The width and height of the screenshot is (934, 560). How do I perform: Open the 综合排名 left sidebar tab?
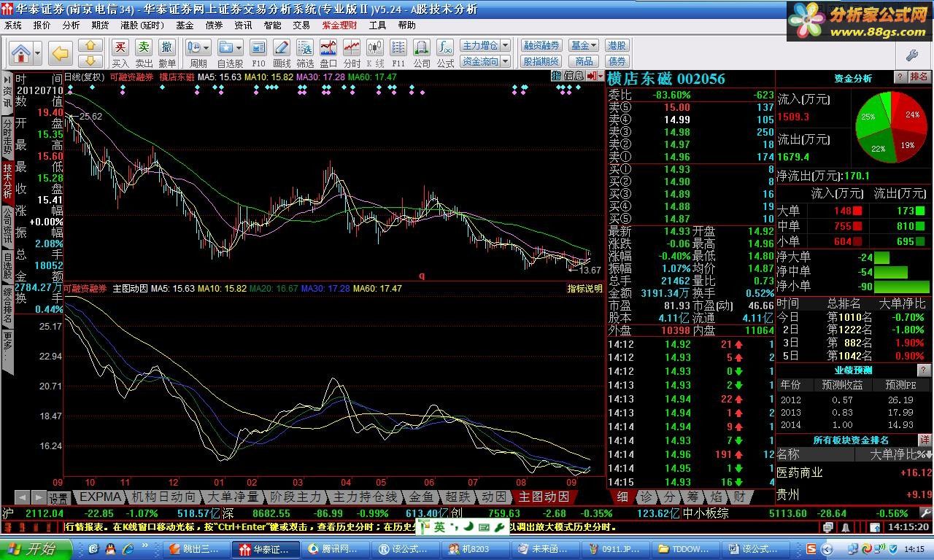(x=7, y=306)
